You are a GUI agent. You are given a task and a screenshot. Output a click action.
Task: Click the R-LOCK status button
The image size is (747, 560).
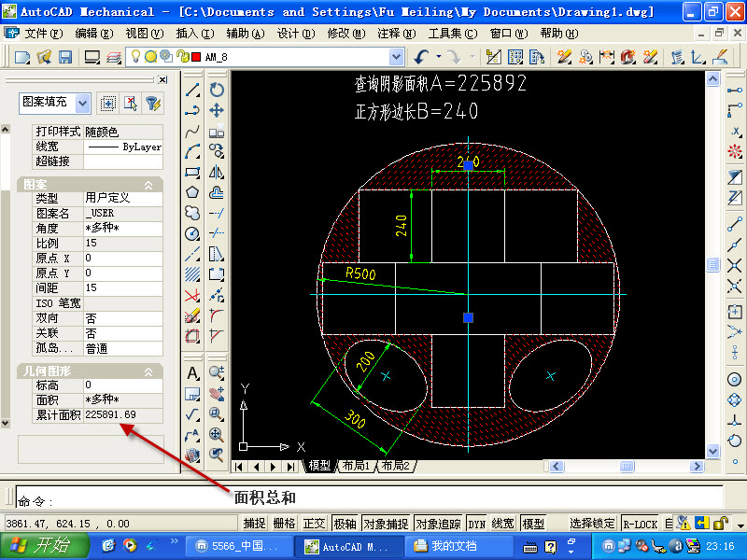(x=640, y=524)
